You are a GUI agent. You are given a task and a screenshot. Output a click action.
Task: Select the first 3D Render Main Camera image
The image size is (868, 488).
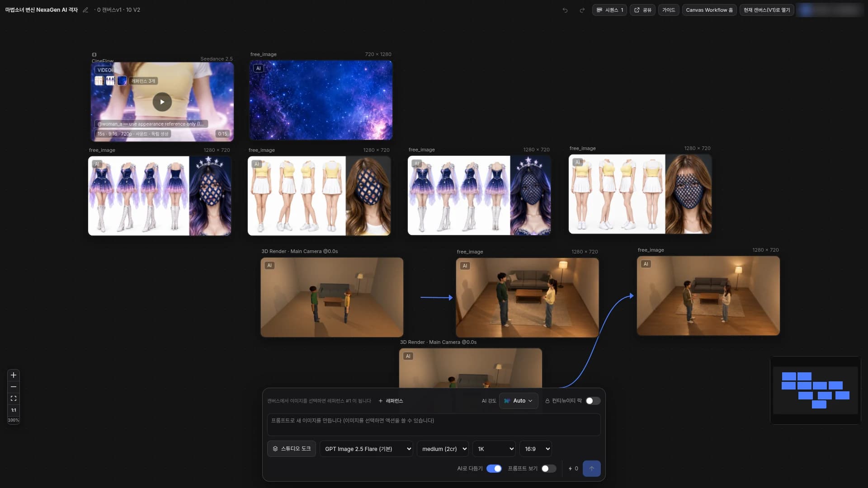(332, 297)
